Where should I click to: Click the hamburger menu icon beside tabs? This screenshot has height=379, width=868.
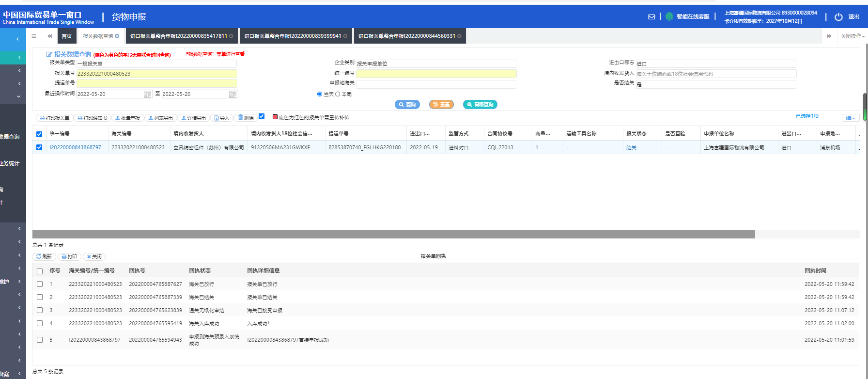(x=33, y=36)
